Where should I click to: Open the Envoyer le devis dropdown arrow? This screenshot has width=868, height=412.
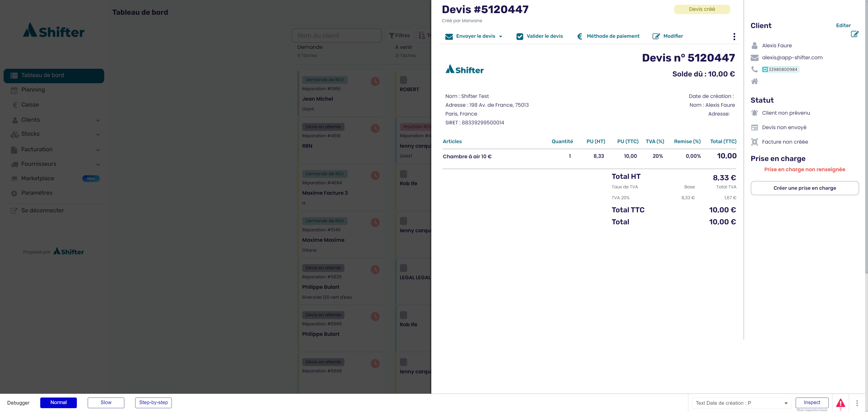click(501, 36)
